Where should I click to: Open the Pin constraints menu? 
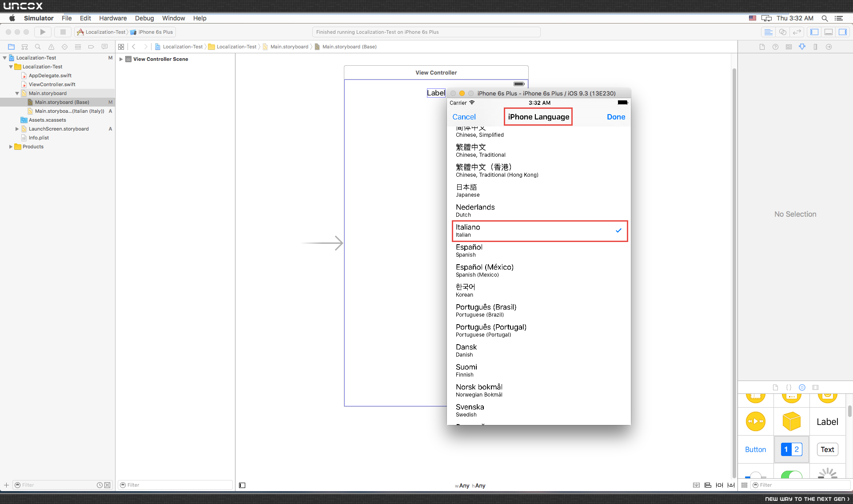tap(719, 485)
